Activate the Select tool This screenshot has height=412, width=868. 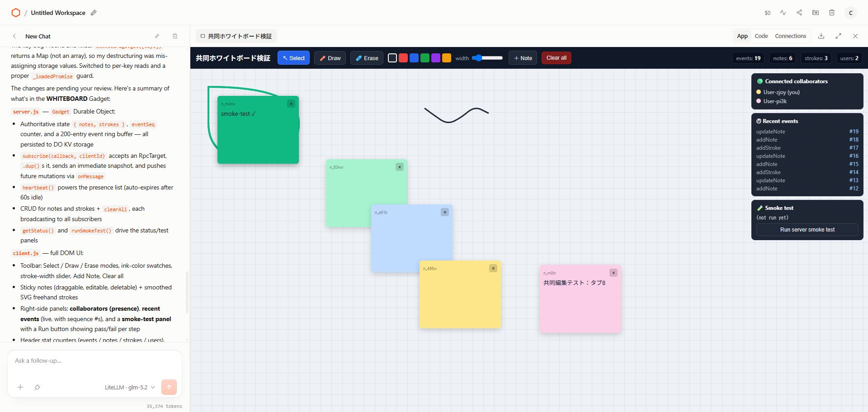tap(293, 58)
